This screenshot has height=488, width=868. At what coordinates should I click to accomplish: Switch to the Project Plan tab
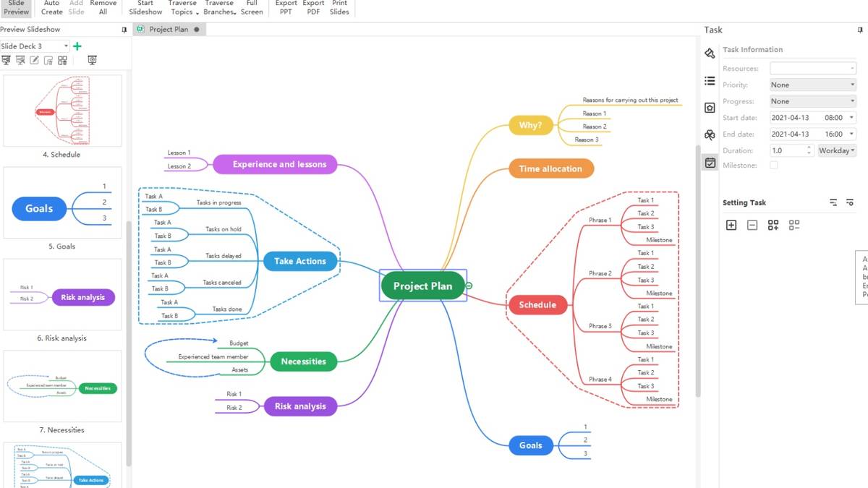tap(169, 30)
